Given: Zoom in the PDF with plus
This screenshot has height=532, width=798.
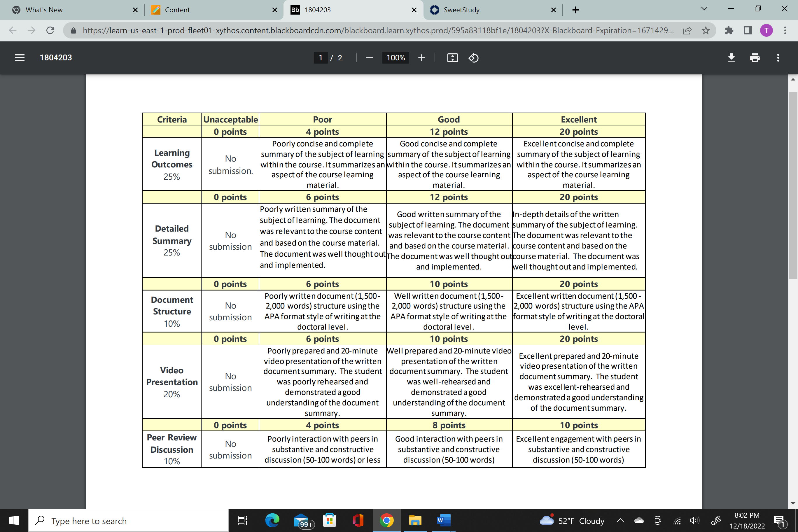Looking at the screenshot, I should click(x=421, y=58).
